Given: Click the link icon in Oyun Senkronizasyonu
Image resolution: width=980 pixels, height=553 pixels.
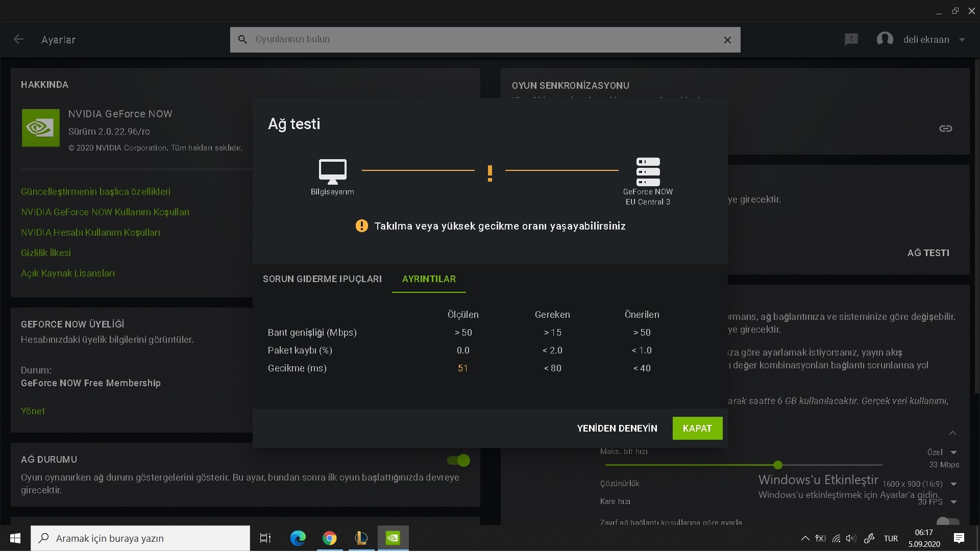Looking at the screenshot, I should point(945,129).
